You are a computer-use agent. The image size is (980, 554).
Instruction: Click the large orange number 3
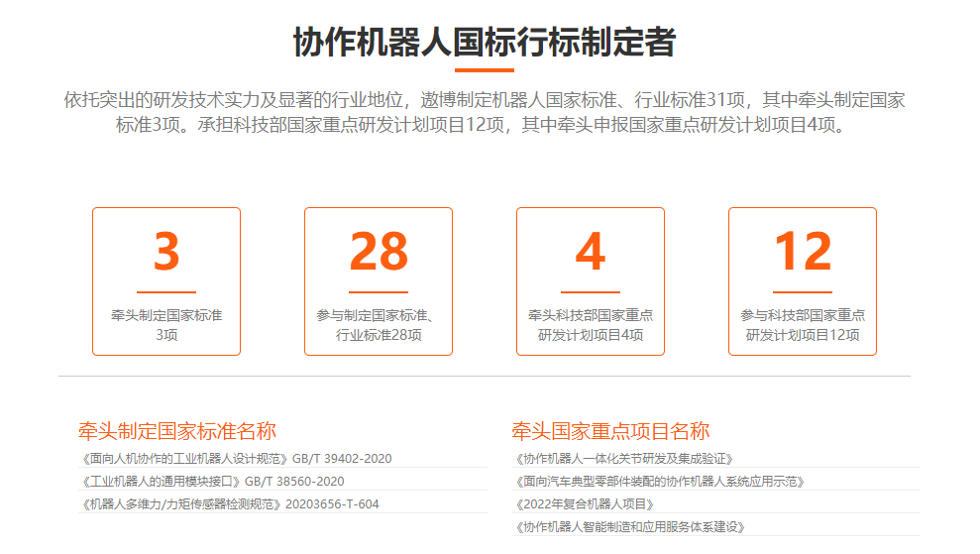pyautogui.click(x=166, y=252)
